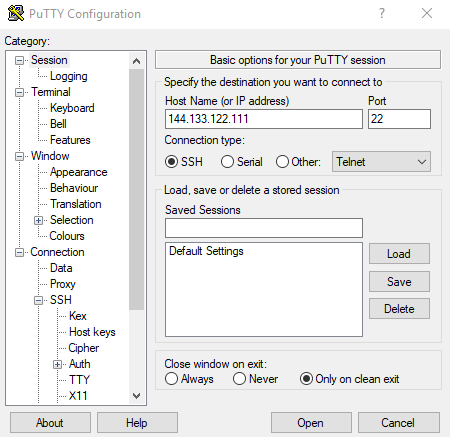
Task: Collapse the Connection tree node
Action: click(x=20, y=253)
